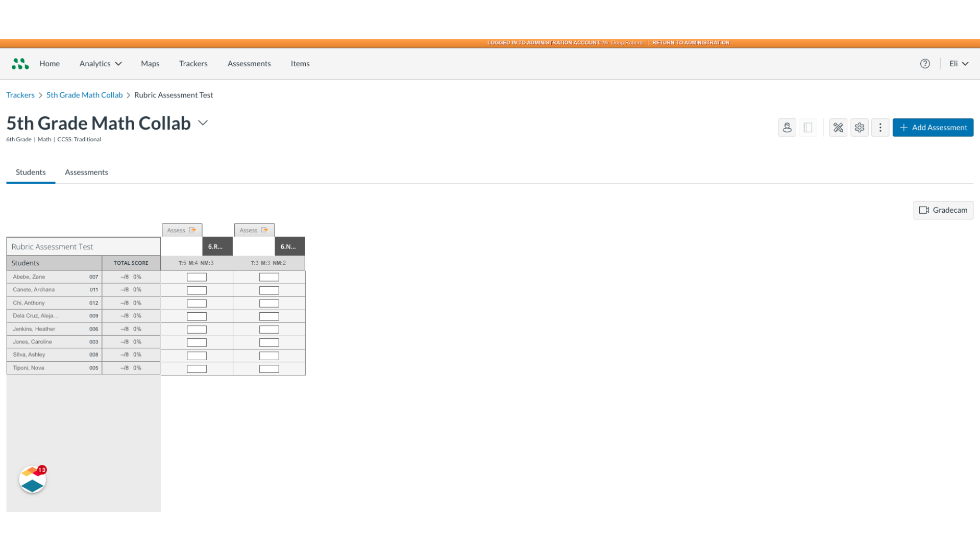Click Assess button for second assessment column
This screenshot has height=551, width=980.
(x=254, y=230)
